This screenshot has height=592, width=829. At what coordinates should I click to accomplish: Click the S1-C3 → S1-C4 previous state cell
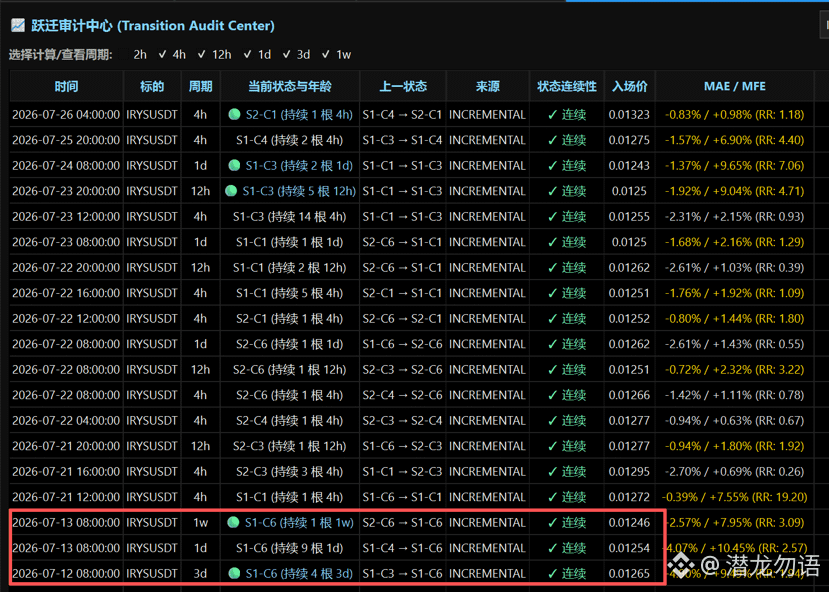(x=402, y=140)
